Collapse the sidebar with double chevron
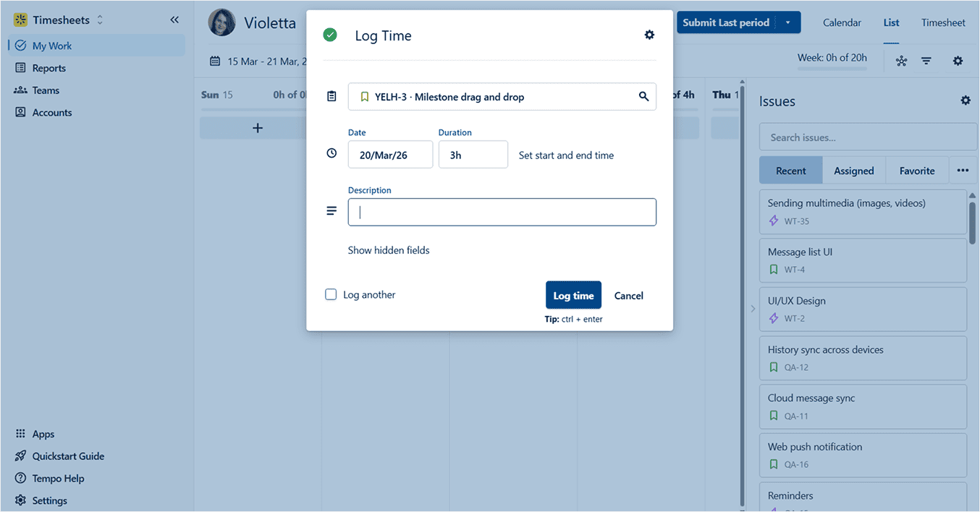Screen dimensions: 980x512 (174, 20)
